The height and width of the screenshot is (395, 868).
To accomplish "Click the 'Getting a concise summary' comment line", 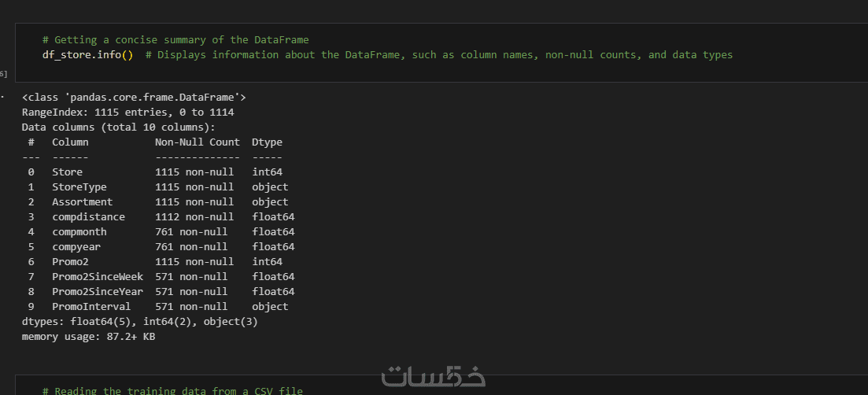I will pyautogui.click(x=175, y=39).
